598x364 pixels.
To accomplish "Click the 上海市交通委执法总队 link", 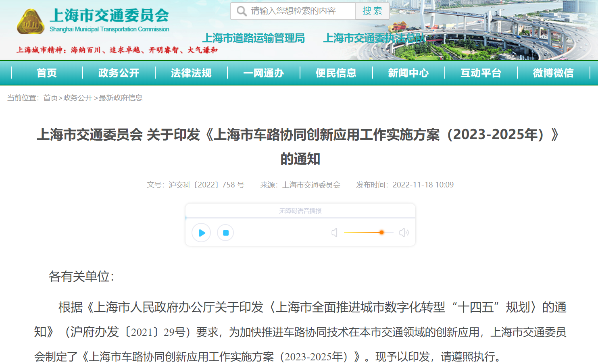I will tap(374, 38).
